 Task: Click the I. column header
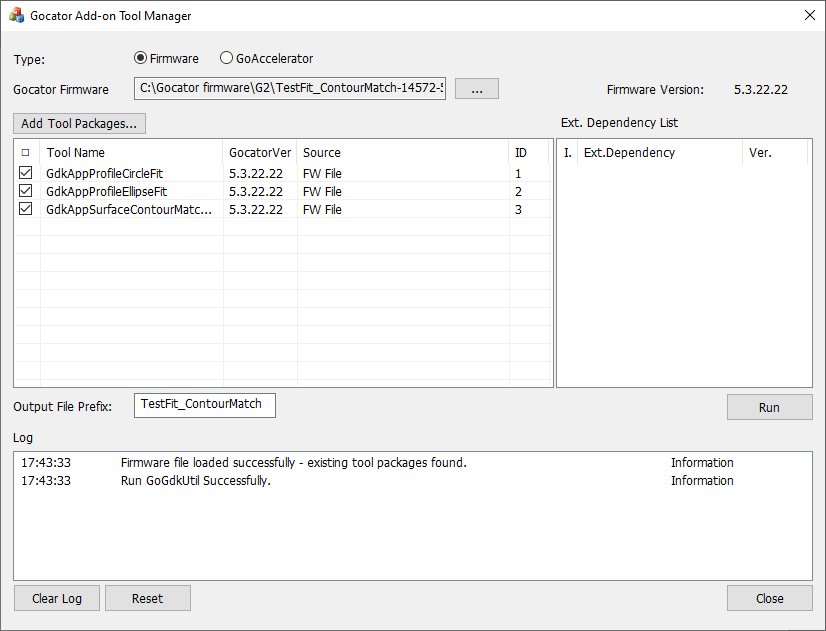567,153
